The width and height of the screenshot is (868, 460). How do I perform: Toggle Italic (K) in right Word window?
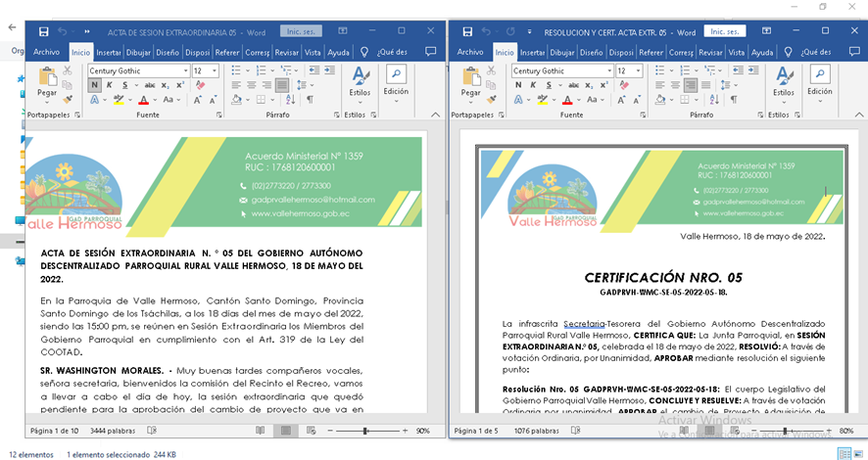[534, 85]
